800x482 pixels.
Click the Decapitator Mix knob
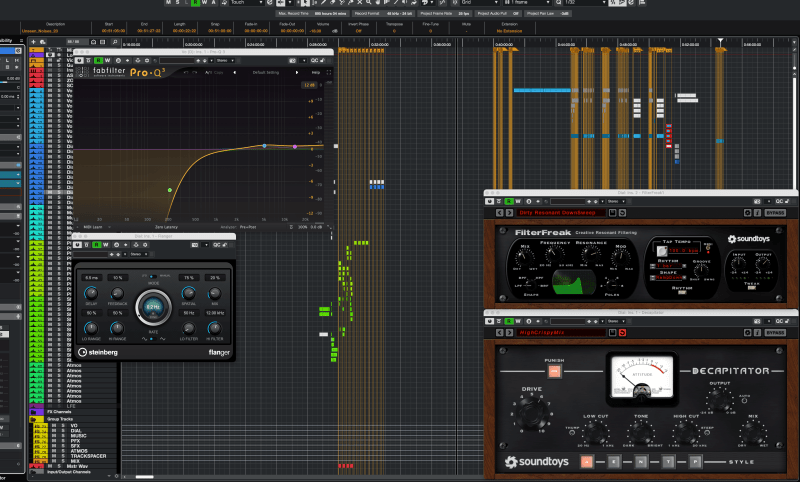(x=753, y=433)
